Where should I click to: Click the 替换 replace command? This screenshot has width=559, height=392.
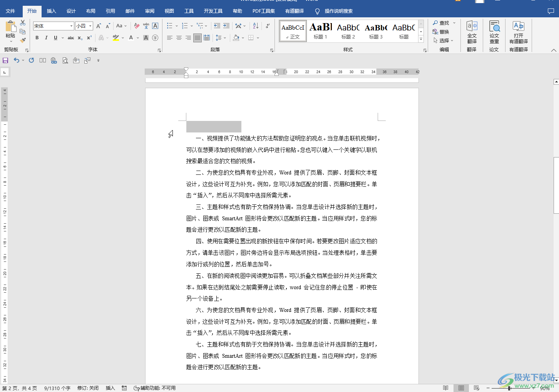(440, 32)
